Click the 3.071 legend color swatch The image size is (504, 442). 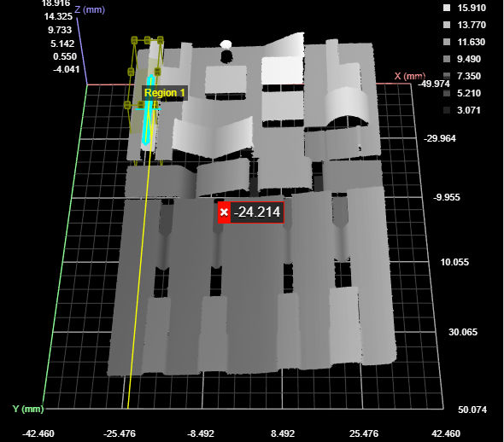(x=447, y=110)
